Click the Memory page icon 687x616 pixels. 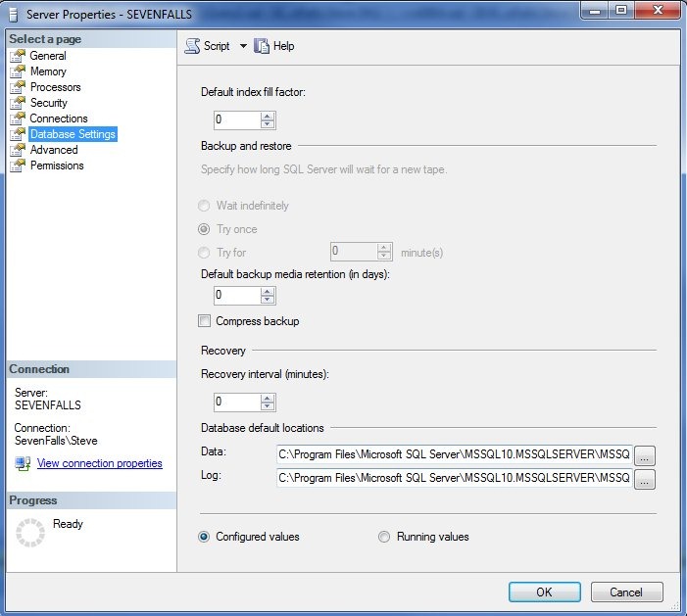[17, 71]
